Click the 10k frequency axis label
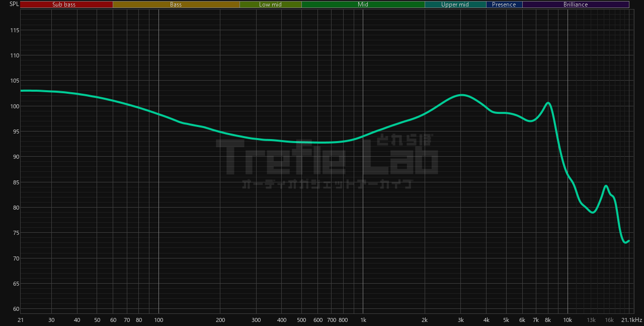This screenshot has height=326, width=644. (x=568, y=320)
